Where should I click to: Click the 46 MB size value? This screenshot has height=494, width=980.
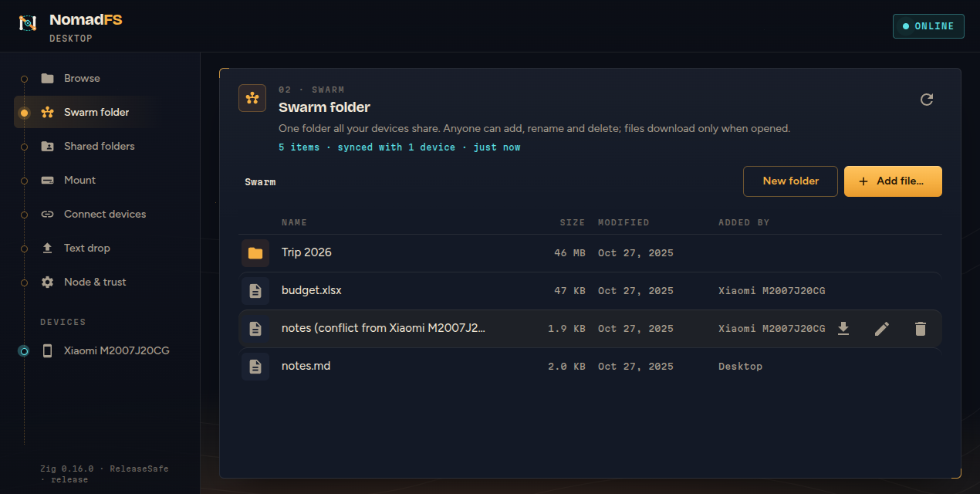point(569,253)
